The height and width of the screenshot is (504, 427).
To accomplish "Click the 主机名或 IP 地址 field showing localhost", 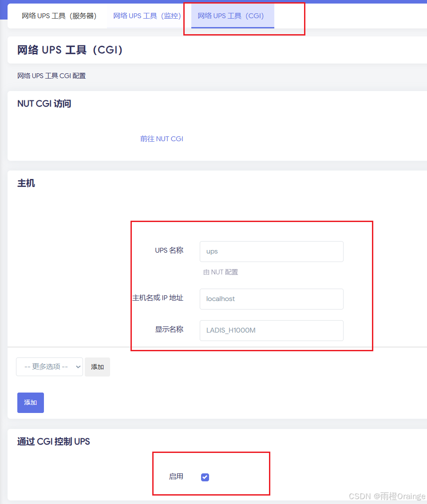I will 271,299.
